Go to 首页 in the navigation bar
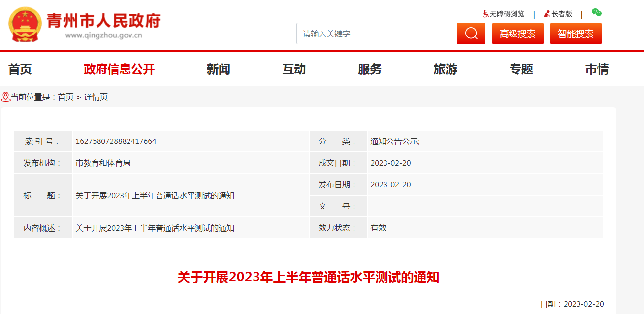 coord(20,70)
